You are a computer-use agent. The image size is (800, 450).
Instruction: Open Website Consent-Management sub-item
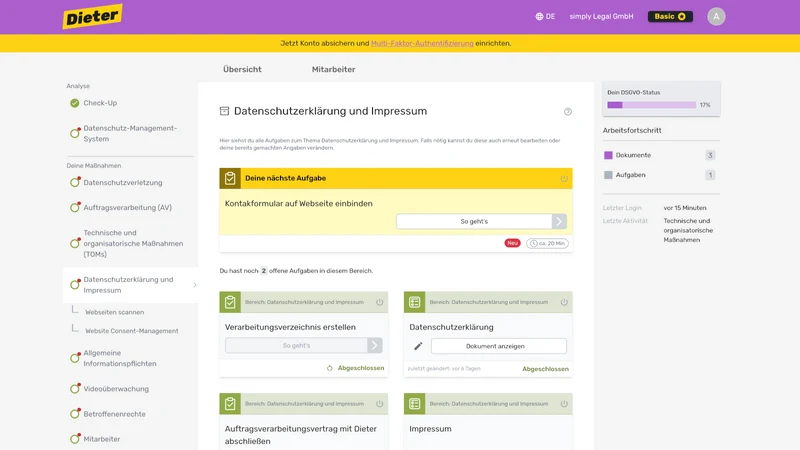[132, 331]
